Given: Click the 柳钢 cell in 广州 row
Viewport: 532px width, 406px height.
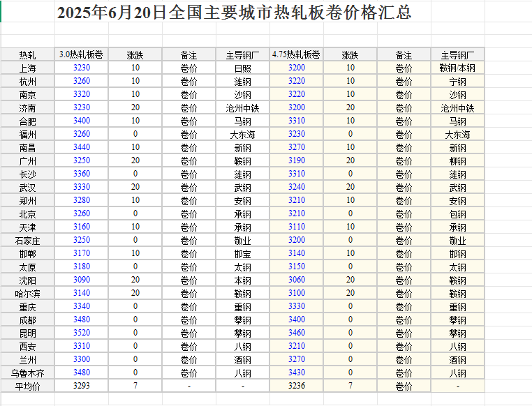Looking at the screenshot, I should point(457,160).
